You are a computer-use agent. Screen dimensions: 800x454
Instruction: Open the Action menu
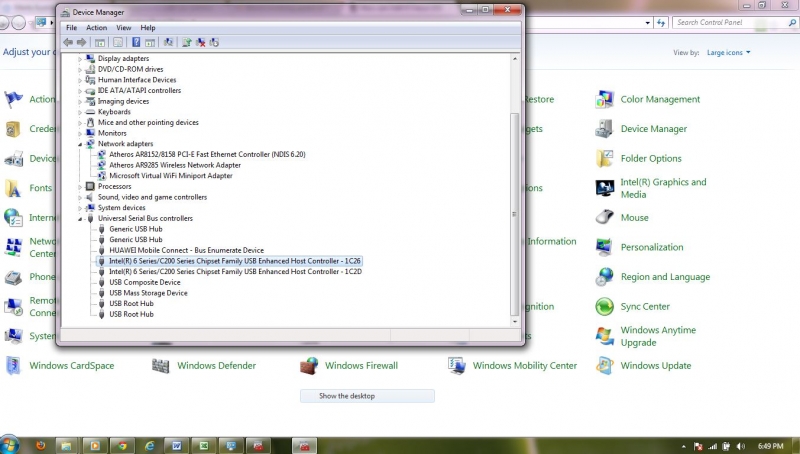[96, 28]
